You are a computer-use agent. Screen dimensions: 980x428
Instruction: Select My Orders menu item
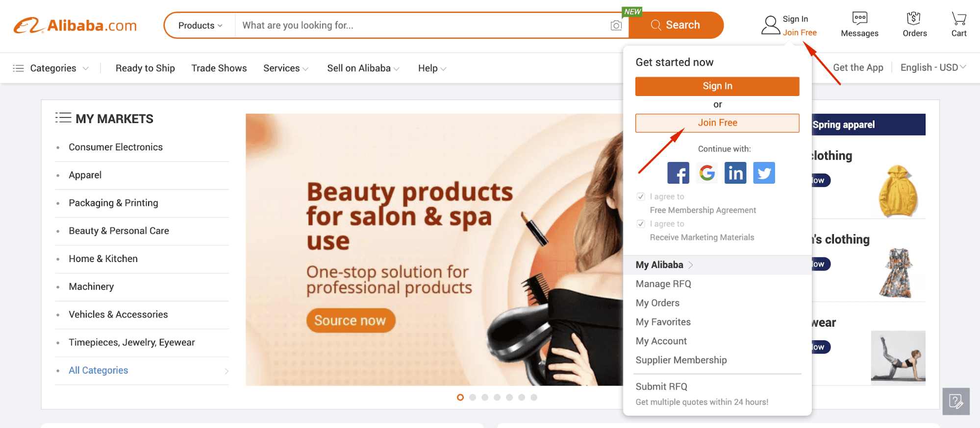click(657, 303)
